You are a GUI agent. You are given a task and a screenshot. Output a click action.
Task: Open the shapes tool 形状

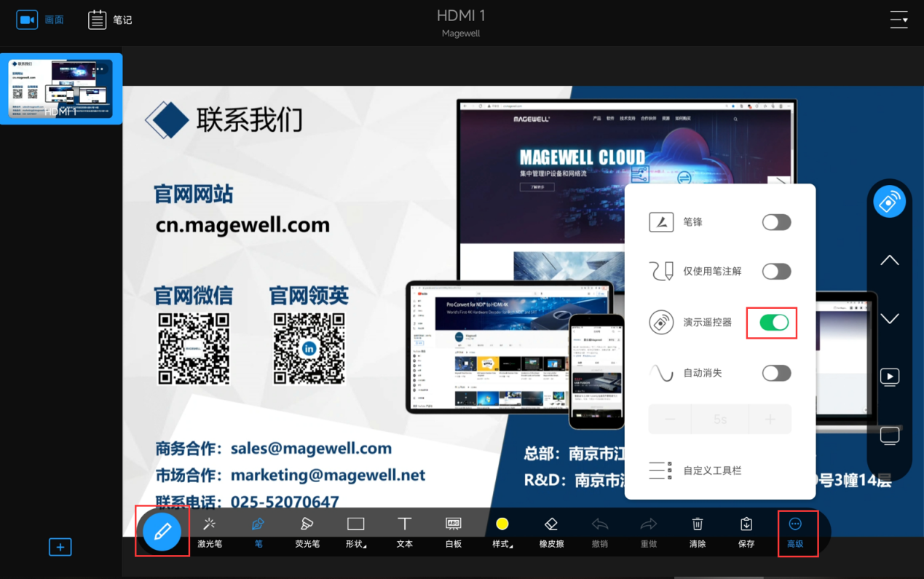[x=355, y=532]
